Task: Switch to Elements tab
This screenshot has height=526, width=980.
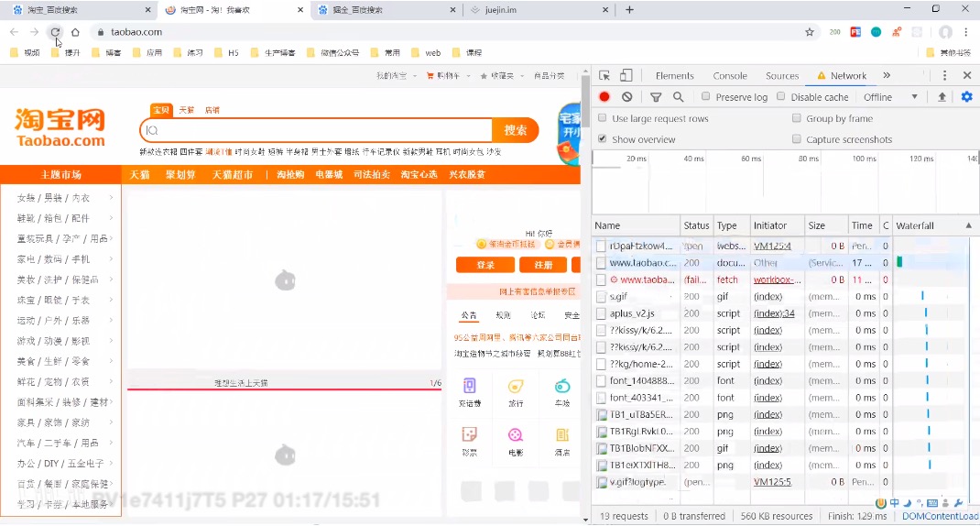Action: (674, 76)
